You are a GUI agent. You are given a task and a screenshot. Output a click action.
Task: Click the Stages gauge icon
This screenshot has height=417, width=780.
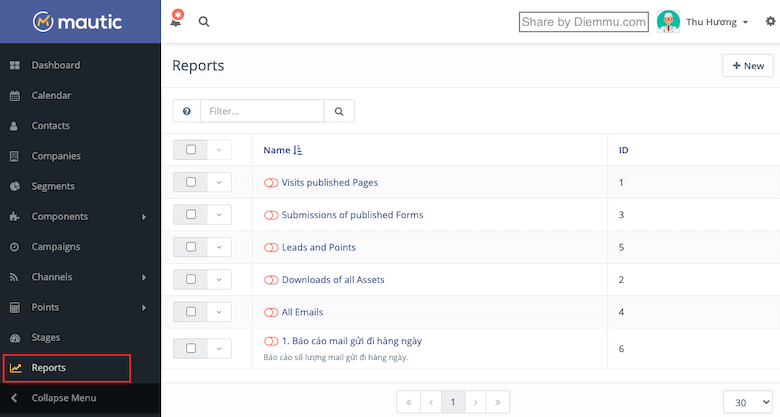(15, 338)
